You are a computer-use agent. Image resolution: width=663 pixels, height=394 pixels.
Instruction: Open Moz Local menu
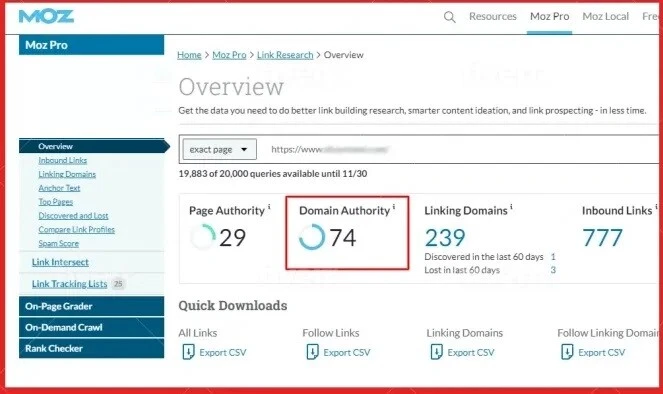[605, 16]
